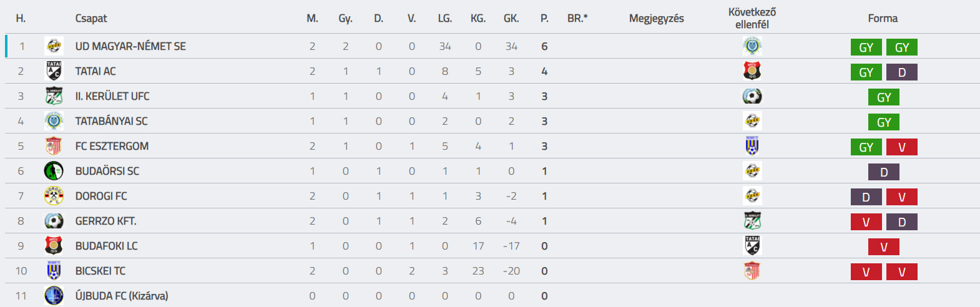Click FC Esztergom team crest
The width and height of the screenshot is (980, 307).
point(54,146)
